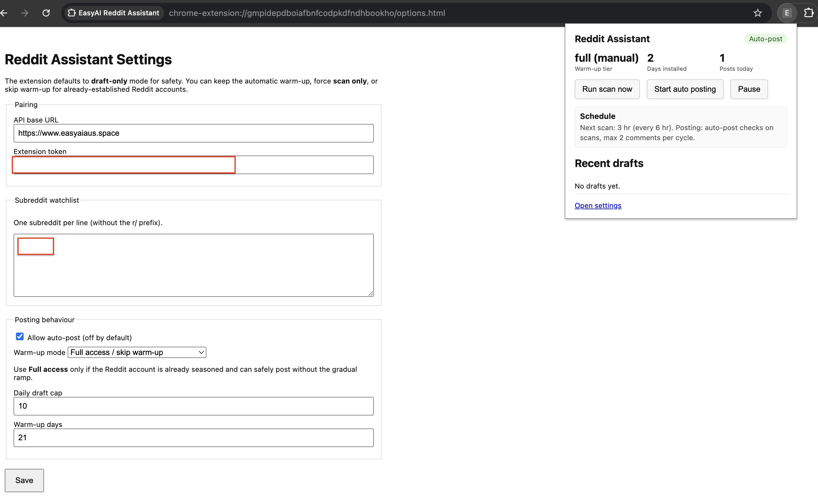
Task: Click the 'API base URL' field label
Action: 36,120
